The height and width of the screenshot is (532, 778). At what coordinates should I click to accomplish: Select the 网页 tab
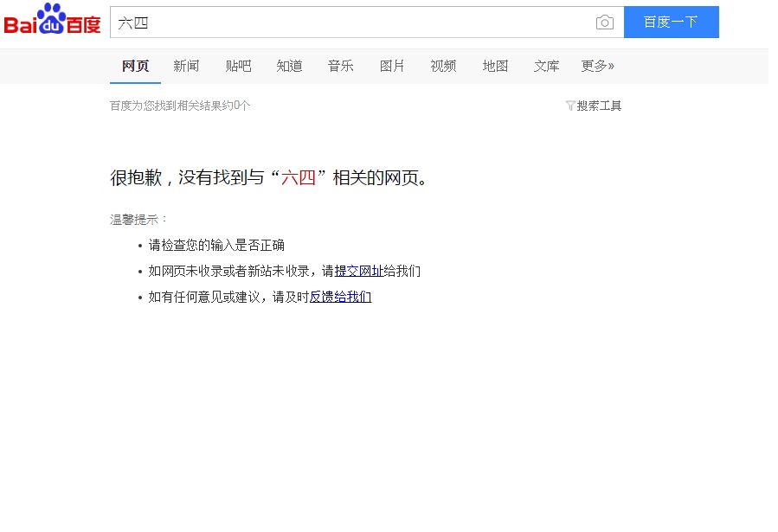136,66
